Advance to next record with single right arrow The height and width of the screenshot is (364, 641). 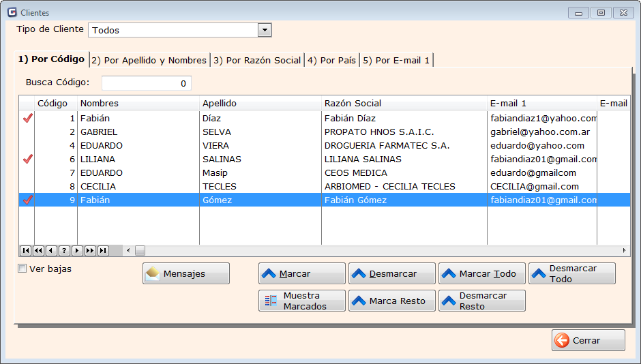(x=77, y=251)
